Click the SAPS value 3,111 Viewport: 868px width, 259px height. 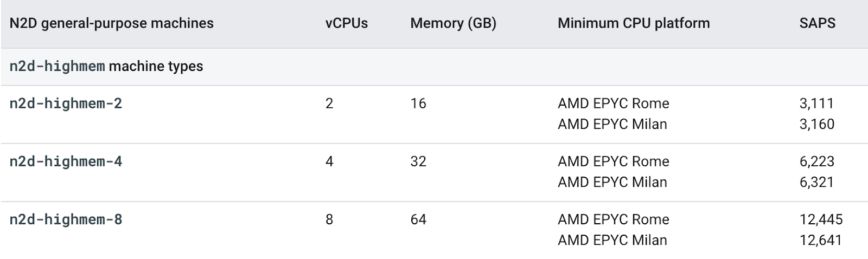pos(816,103)
